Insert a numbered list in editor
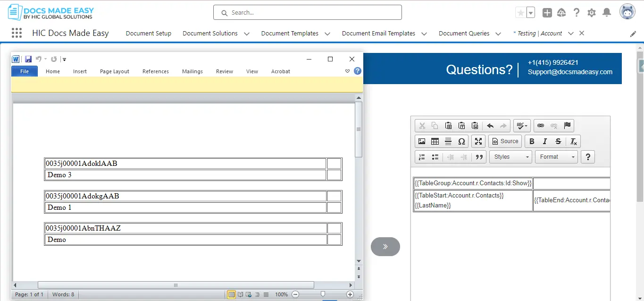Screen dimensions: 644x301 (x=422, y=157)
